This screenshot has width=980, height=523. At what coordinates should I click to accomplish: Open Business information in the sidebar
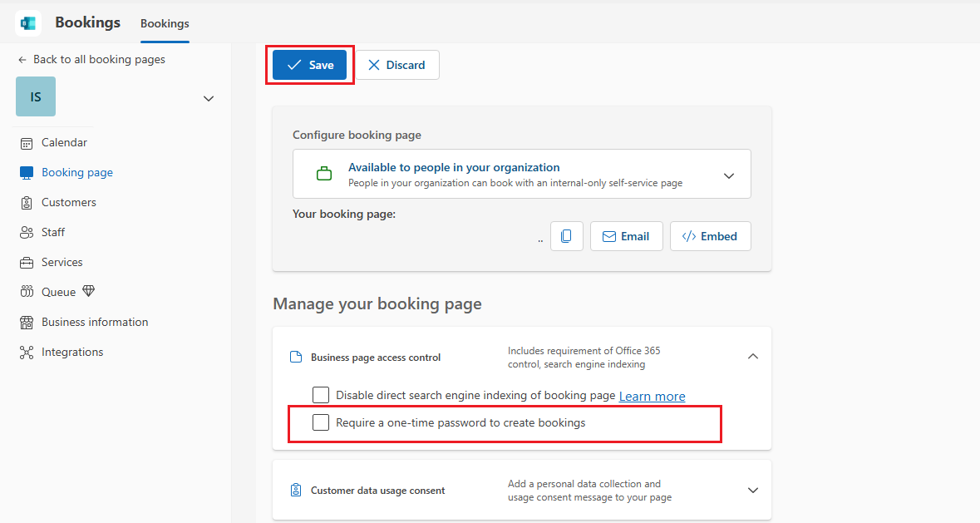click(x=95, y=322)
